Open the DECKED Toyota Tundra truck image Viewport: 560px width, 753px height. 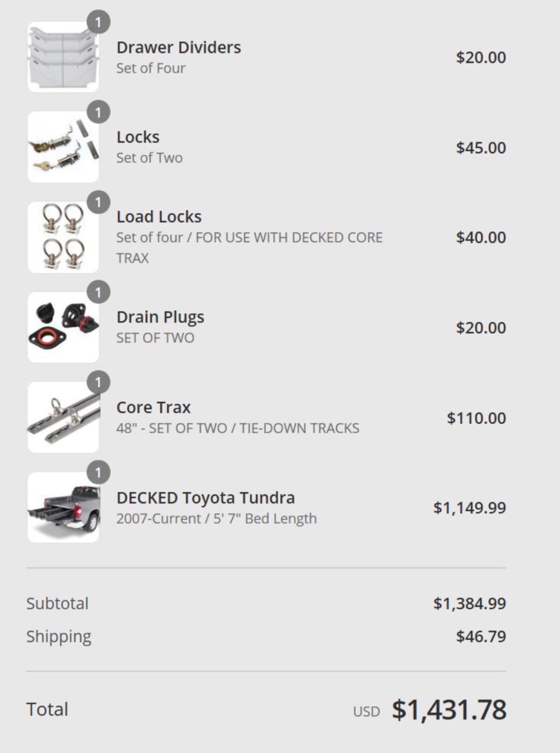coord(64,507)
